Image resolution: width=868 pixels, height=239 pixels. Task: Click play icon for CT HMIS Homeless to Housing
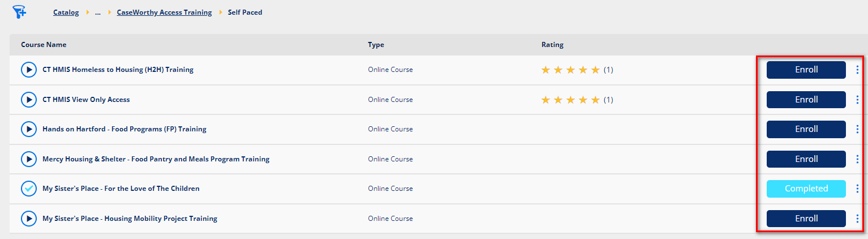(x=28, y=70)
